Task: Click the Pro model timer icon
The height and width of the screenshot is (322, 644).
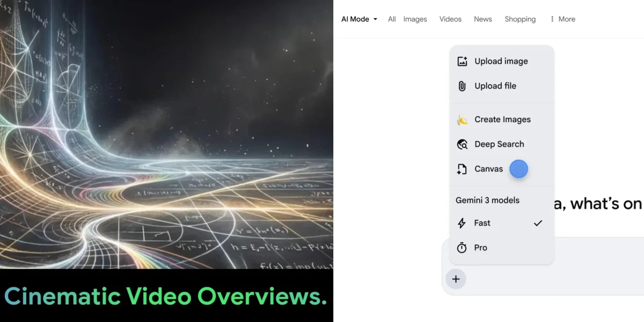Action: point(461,247)
